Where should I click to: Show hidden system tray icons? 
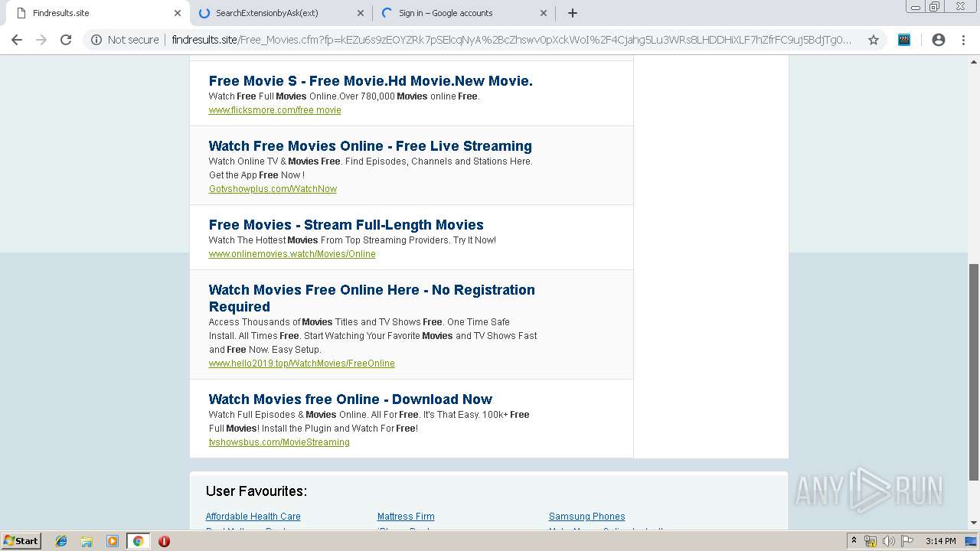pos(854,541)
